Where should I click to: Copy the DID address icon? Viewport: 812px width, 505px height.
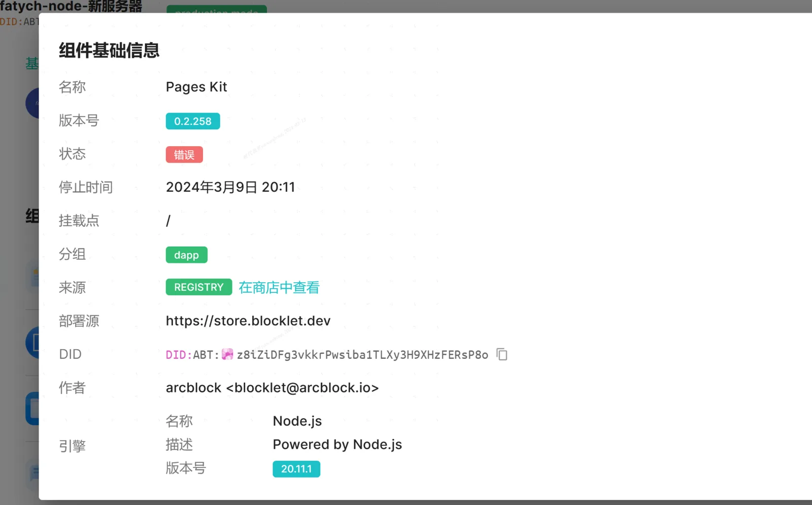click(502, 354)
